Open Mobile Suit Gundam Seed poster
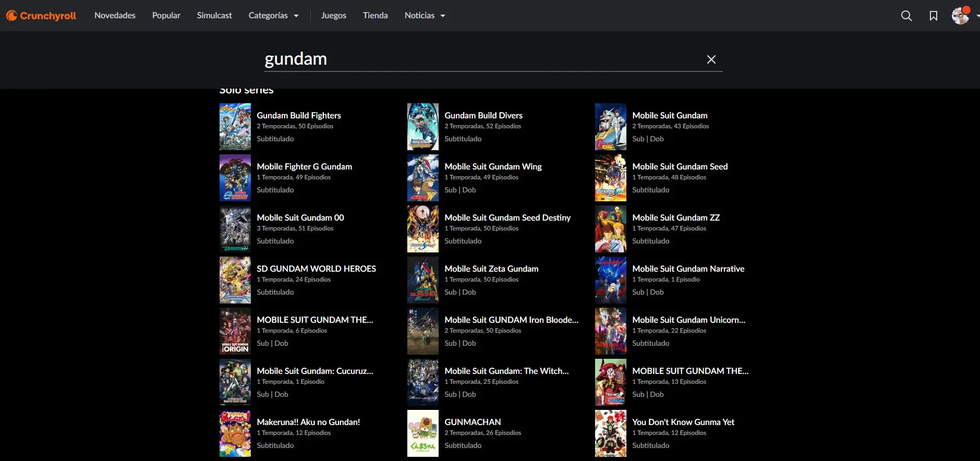Viewport: 980px width, 461px height. (611, 178)
